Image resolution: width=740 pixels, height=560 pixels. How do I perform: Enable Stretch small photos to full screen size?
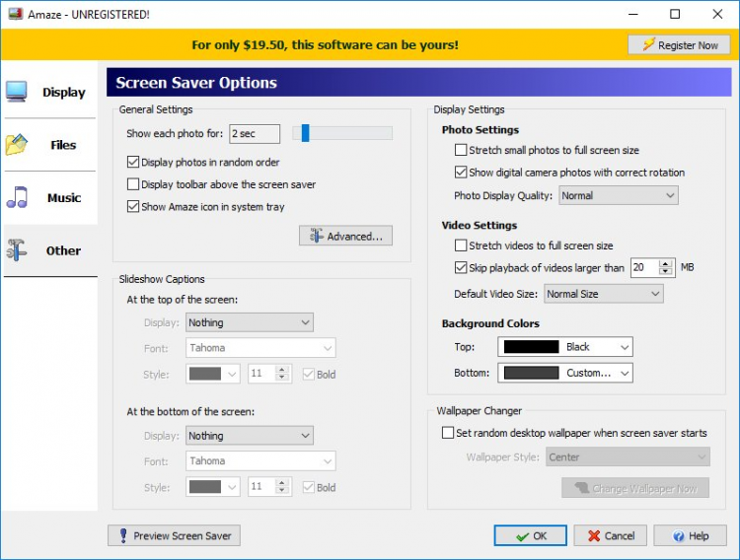(460, 150)
